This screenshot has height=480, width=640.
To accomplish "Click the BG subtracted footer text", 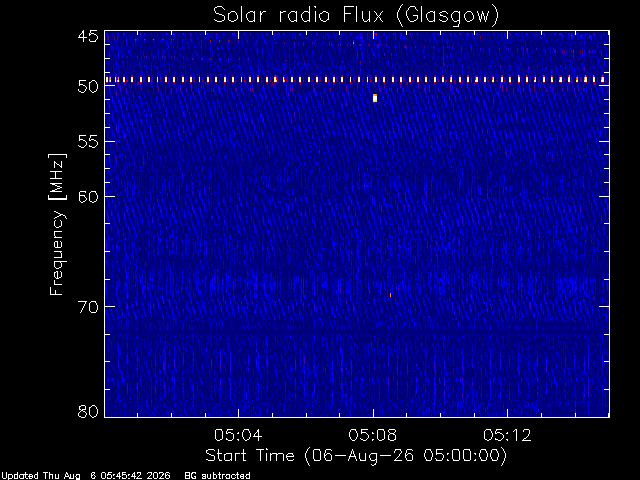I will tap(217, 476).
